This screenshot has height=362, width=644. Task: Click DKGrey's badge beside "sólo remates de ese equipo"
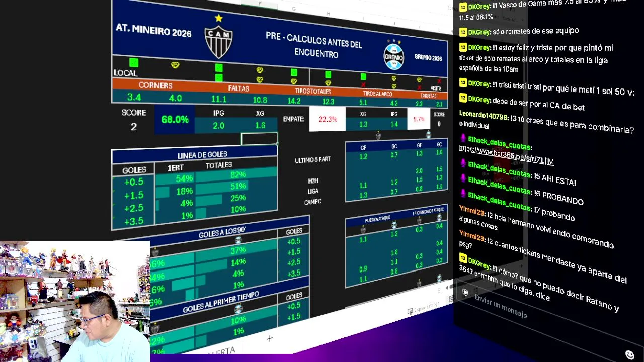click(x=463, y=32)
